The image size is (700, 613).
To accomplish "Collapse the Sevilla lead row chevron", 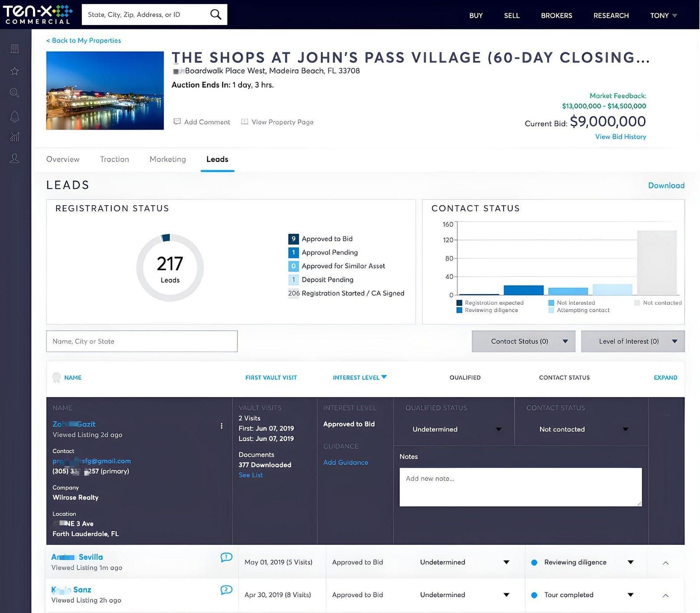I will [666, 563].
